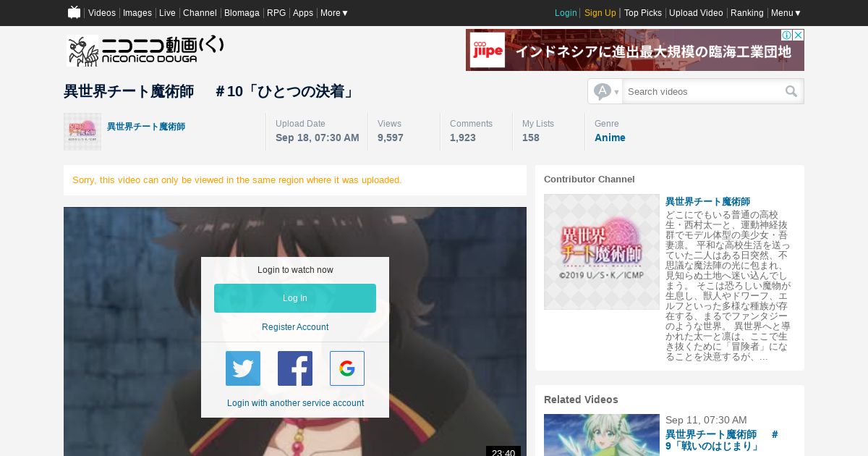Open the Apps menu item

tap(303, 13)
